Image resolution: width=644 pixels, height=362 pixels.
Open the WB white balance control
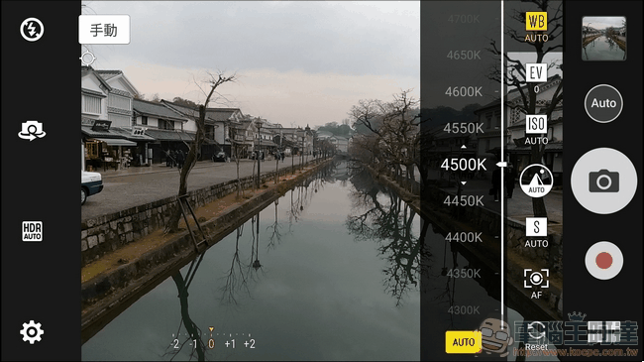point(536,27)
